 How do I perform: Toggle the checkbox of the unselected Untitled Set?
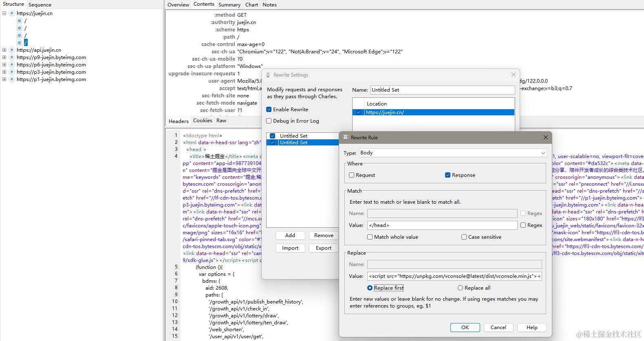[273, 136]
